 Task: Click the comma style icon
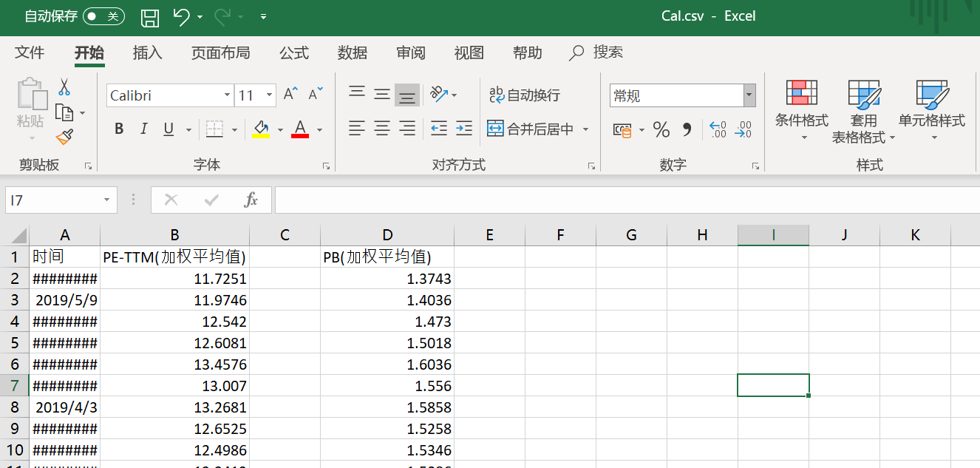pos(686,128)
